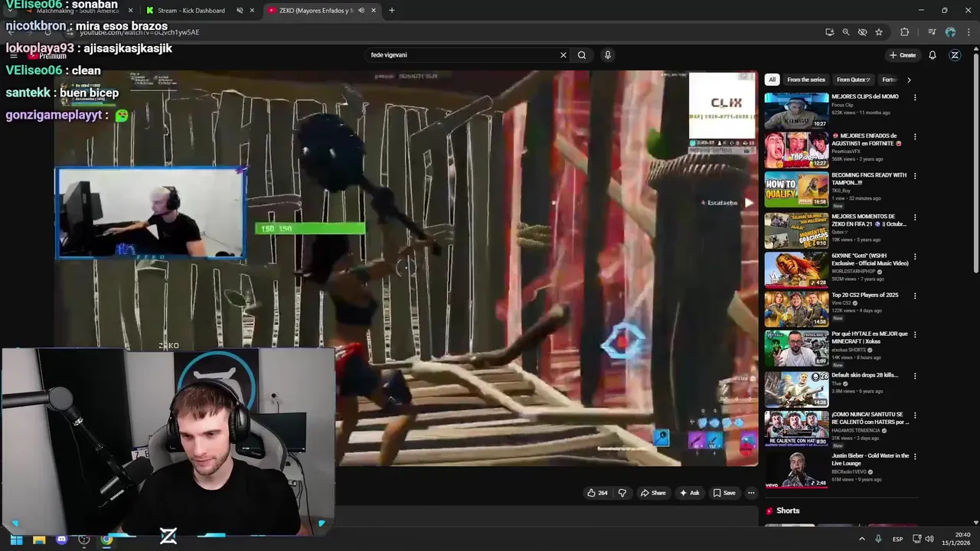Close the Kick Dashboard tab
Screen dimensions: 980x551
point(252,11)
